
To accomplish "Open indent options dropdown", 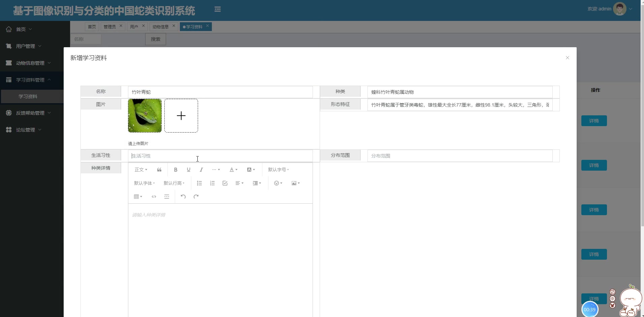I will click(x=257, y=183).
